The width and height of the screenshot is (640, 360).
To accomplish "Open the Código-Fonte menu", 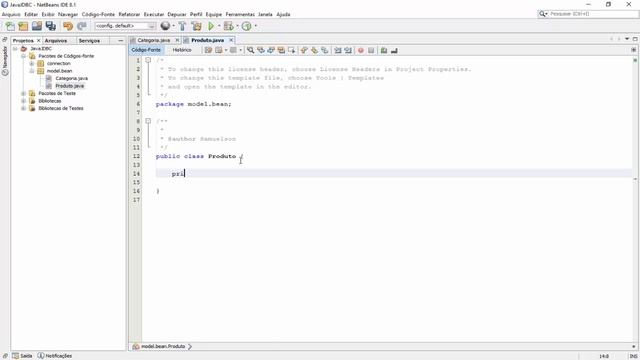I will pyautogui.click(x=98, y=14).
